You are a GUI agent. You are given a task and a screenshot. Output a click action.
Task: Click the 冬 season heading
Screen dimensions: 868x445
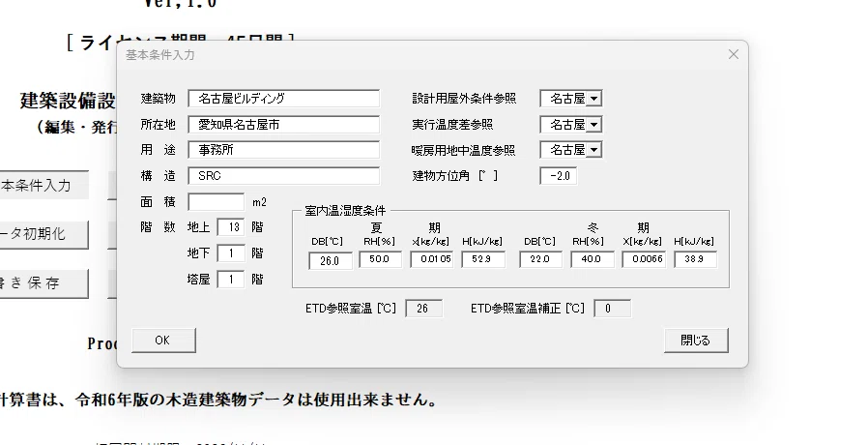(x=593, y=227)
